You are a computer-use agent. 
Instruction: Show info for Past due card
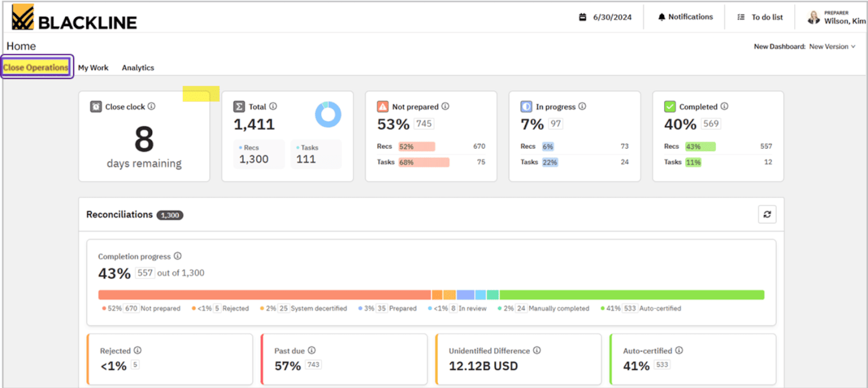(311, 350)
